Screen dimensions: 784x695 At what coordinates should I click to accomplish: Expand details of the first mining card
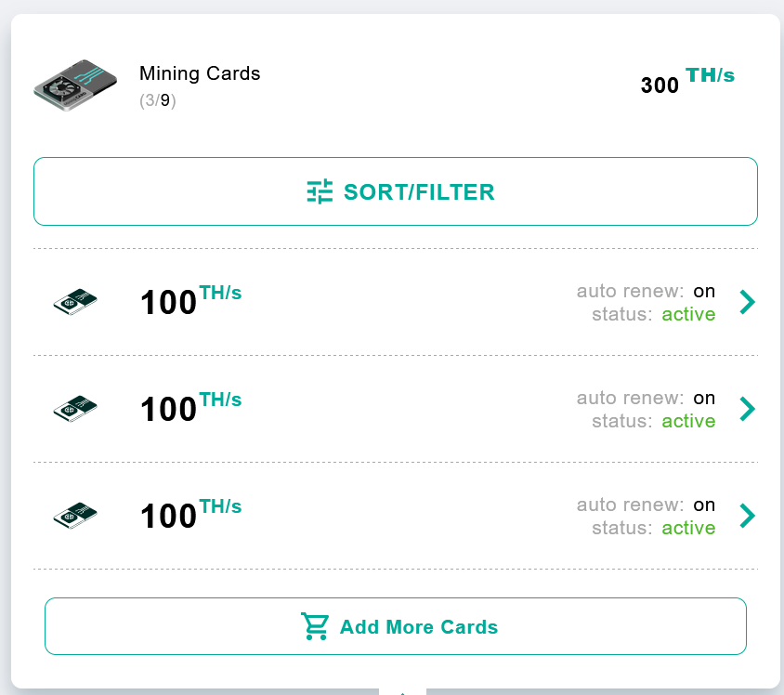pos(747,302)
